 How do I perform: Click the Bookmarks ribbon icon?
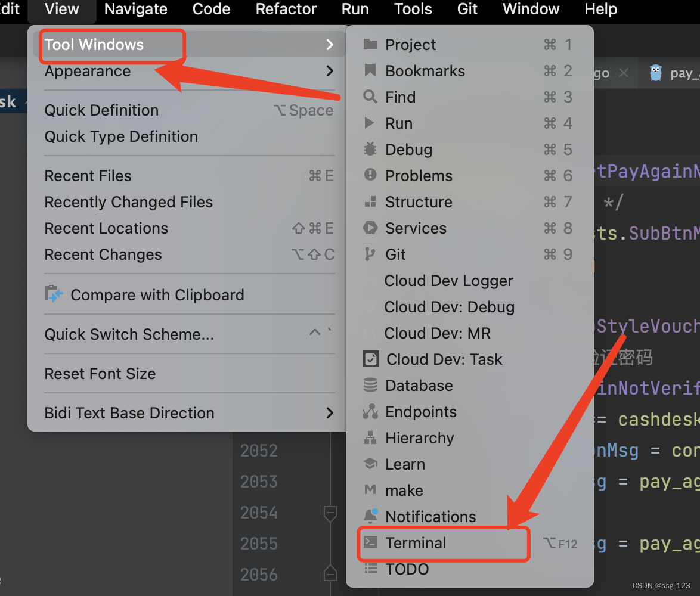tap(370, 70)
